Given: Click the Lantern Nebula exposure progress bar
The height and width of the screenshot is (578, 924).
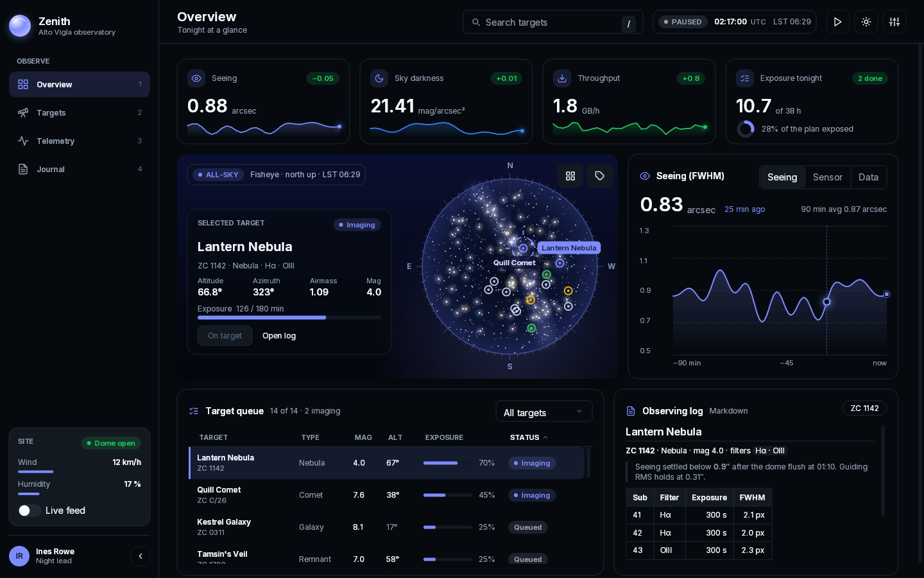Looking at the screenshot, I should [289, 317].
